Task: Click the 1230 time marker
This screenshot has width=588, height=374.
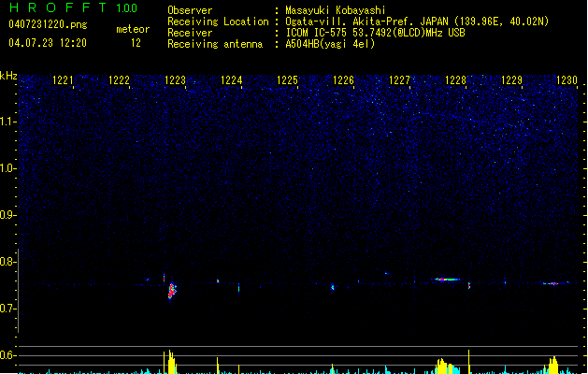Action: coord(567,80)
